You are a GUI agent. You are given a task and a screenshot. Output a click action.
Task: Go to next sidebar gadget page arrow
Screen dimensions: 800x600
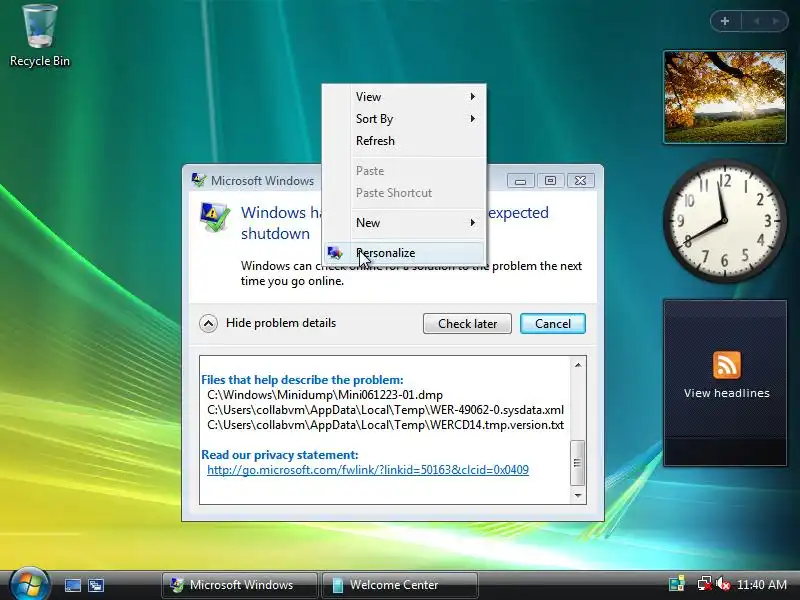click(x=776, y=21)
